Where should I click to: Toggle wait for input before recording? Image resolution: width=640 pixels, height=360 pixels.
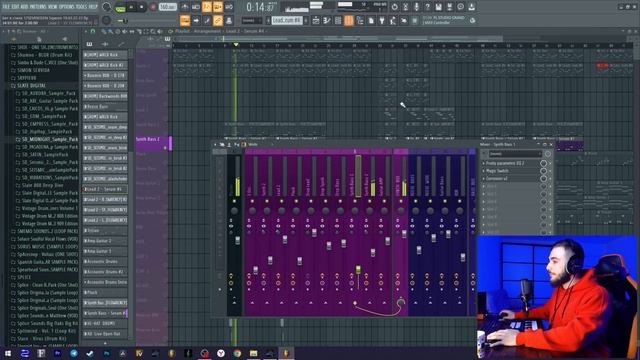[x=196, y=7]
